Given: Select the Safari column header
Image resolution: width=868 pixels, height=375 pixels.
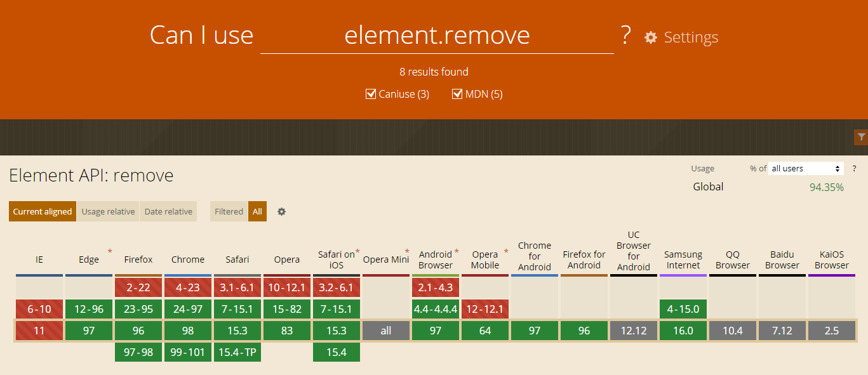Looking at the screenshot, I should pyautogui.click(x=237, y=260).
